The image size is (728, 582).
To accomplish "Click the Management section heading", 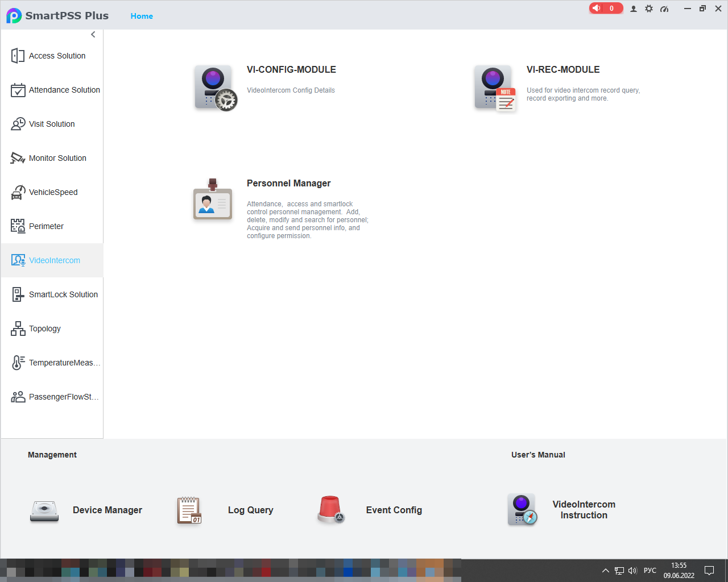I will tap(52, 455).
